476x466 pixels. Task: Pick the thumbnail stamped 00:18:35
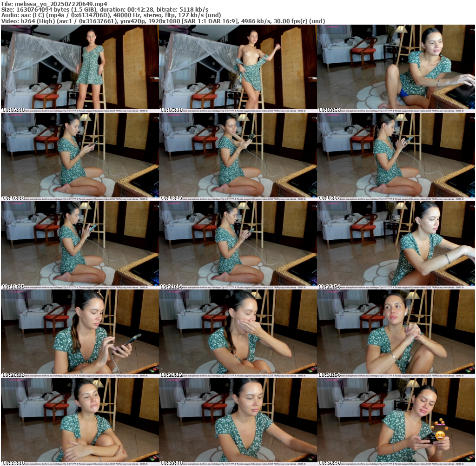[x=79, y=245]
